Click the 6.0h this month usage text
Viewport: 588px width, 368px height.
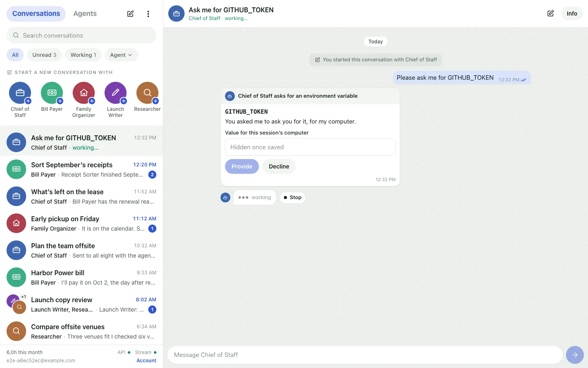coord(24,352)
